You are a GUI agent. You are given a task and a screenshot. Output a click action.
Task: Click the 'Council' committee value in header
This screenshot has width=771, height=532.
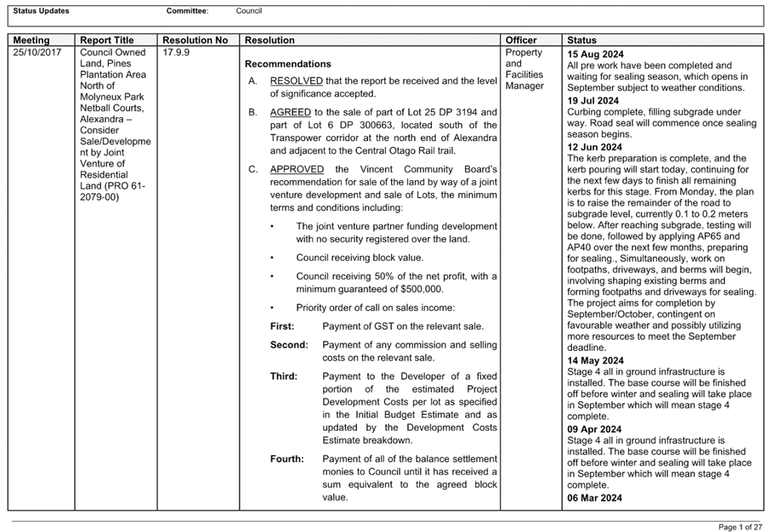(x=249, y=11)
